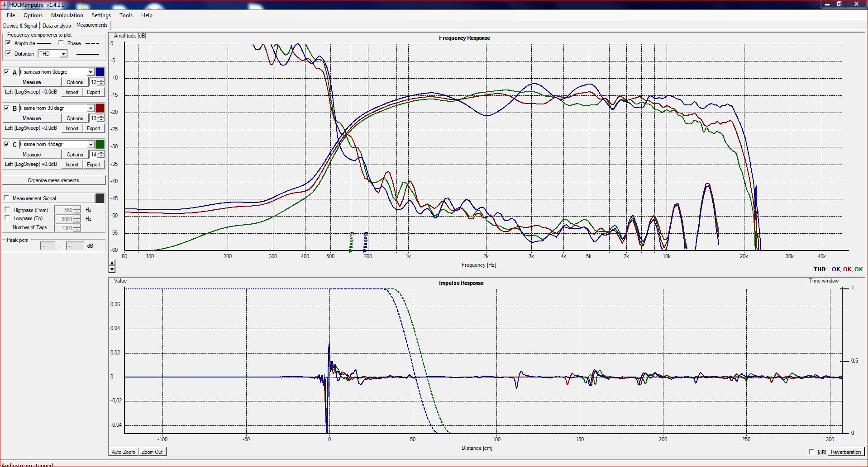Enable the Highpass (From) checkbox

pos(7,210)
